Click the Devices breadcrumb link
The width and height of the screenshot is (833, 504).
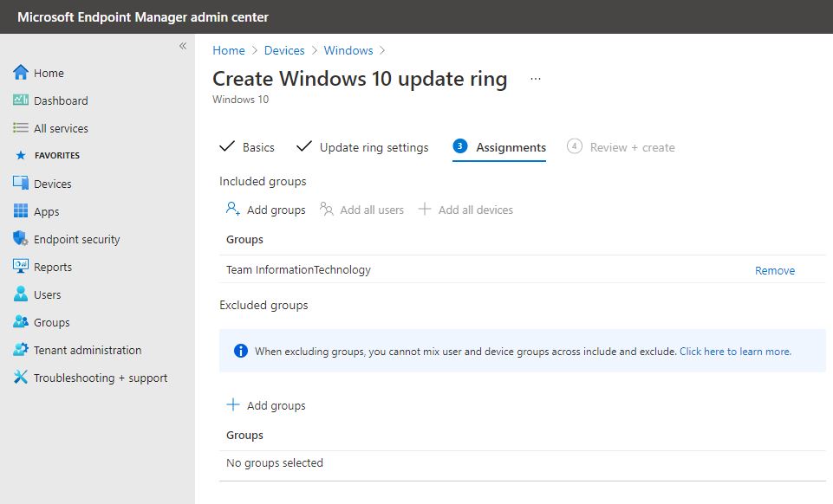coord(284,50)
